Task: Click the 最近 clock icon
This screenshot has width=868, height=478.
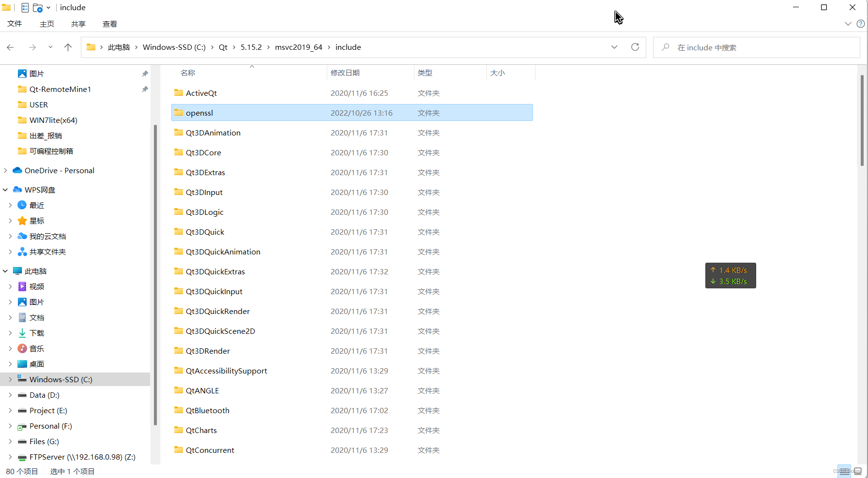Action: coord(22,205)
